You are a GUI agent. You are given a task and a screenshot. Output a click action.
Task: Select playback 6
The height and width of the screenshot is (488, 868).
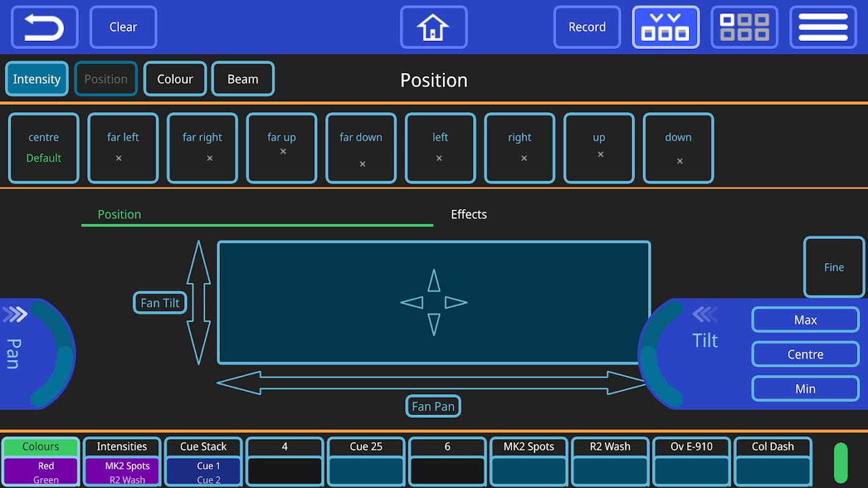447,462
